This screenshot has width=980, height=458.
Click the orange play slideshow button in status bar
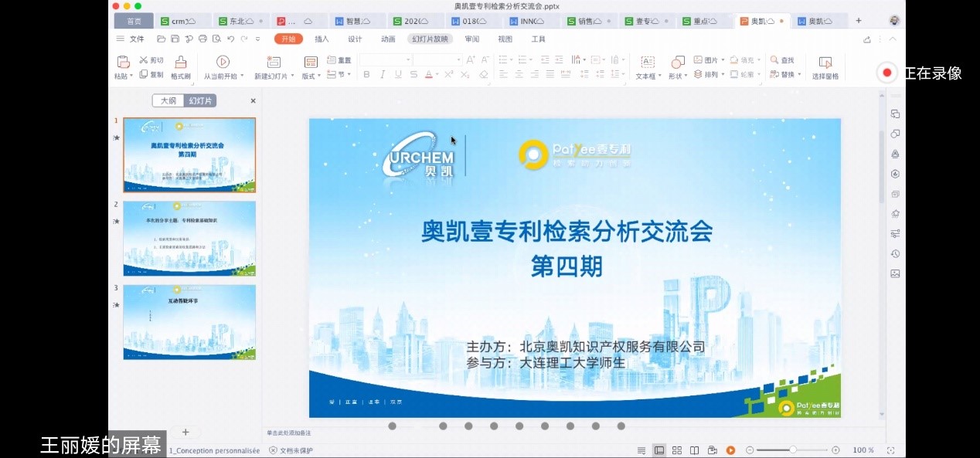tap(730, 450)
